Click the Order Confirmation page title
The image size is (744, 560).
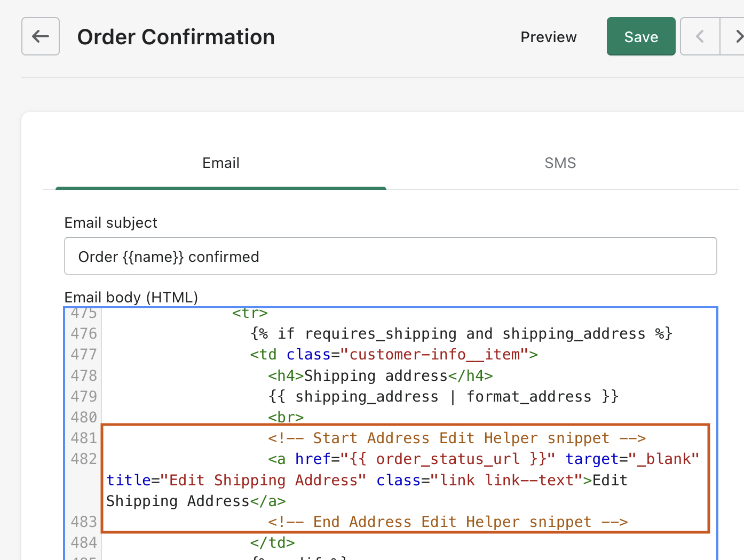click(176, 37)
